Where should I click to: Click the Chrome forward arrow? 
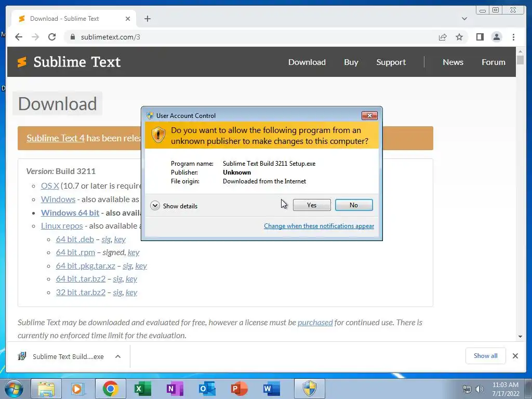point(35,37)
